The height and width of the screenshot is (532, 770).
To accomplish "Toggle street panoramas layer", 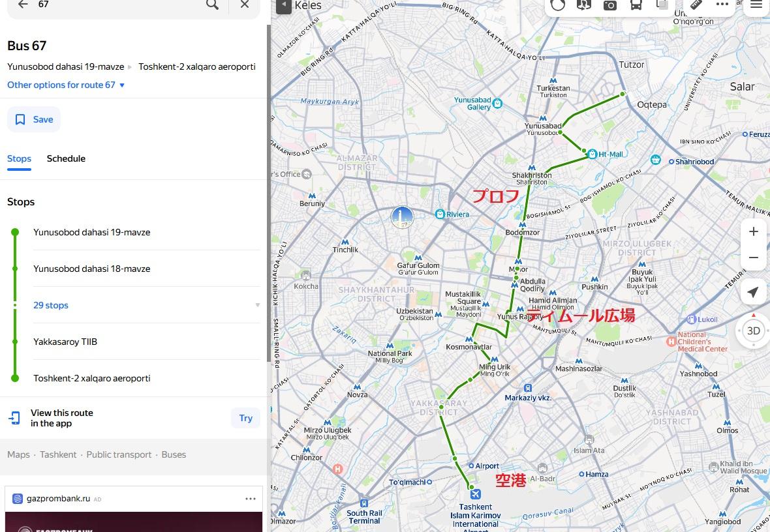I will 583,5.
